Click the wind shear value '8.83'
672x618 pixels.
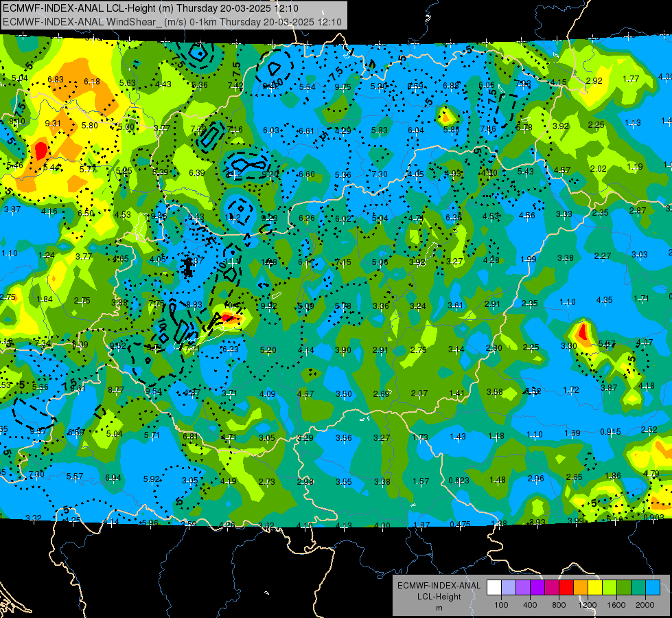click(194, 304)
